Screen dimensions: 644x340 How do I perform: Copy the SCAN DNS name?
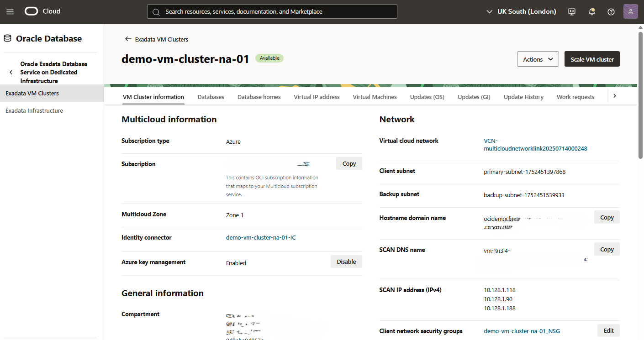coord(607,249)
